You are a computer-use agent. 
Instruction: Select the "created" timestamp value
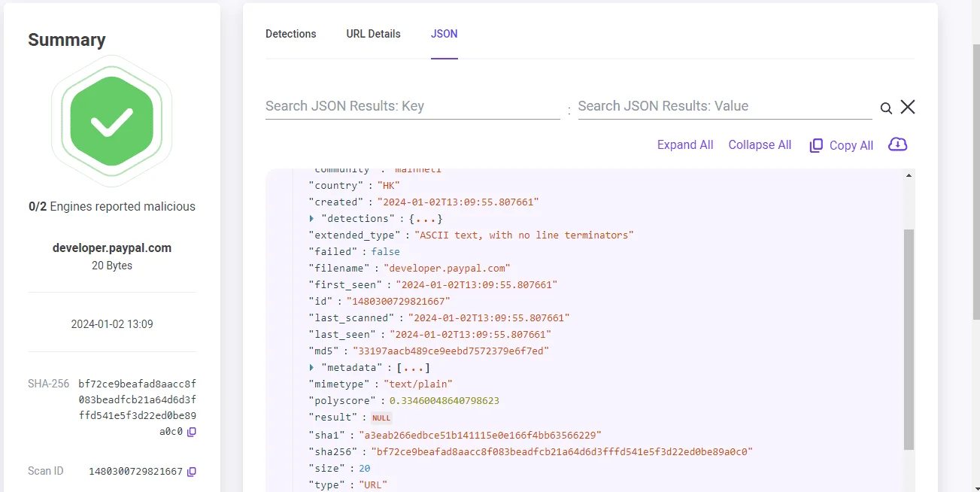click(458, 202)
